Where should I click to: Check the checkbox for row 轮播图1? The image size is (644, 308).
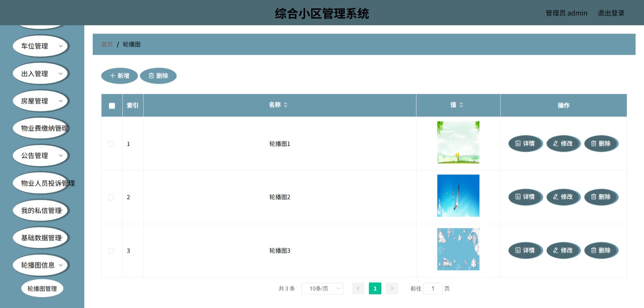pos(111,144)
